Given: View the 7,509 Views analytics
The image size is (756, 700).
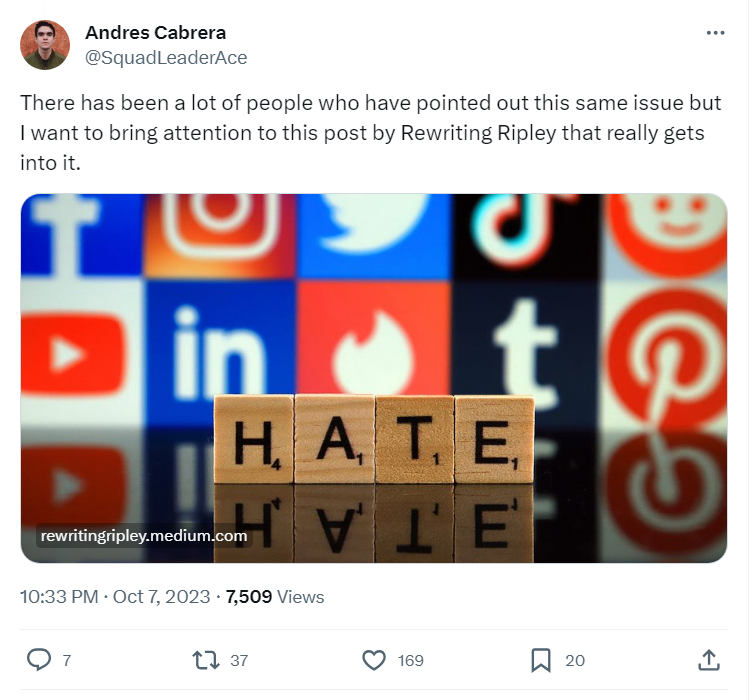Looking at the screenshot, I should pos(275,597).
